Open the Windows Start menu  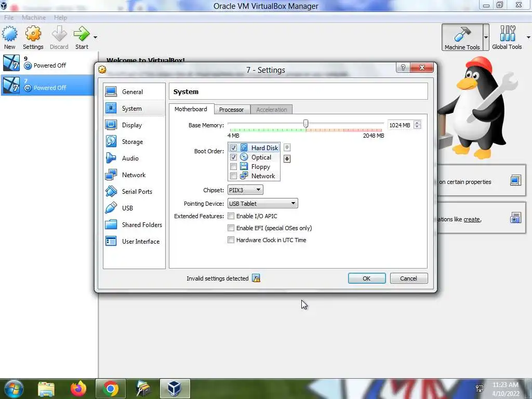14,389
